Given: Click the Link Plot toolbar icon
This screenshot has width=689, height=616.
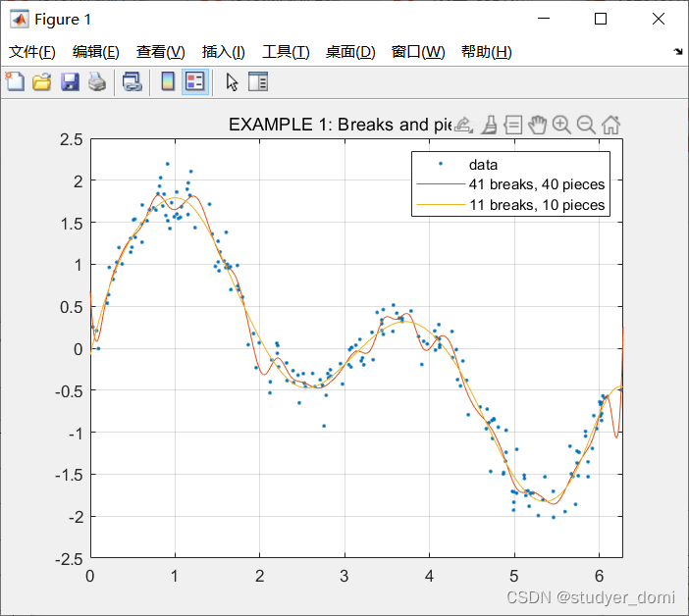Looking at the screenshot, I should pos(132,82).
